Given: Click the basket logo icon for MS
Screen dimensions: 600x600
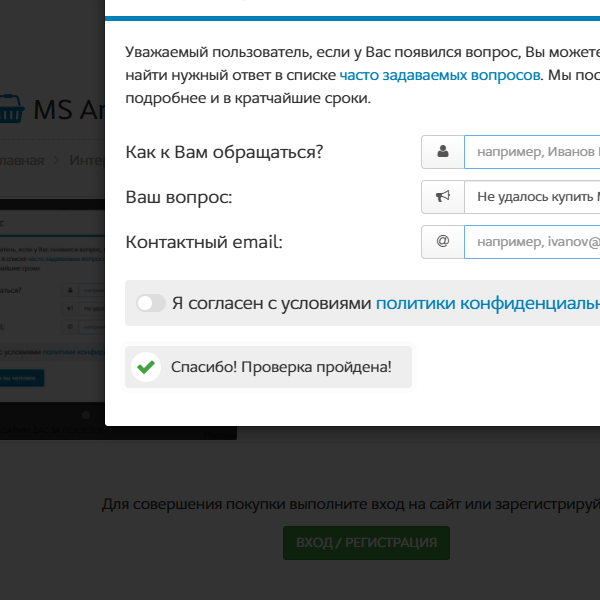Looking at the screenshot, I should (10, 109).
